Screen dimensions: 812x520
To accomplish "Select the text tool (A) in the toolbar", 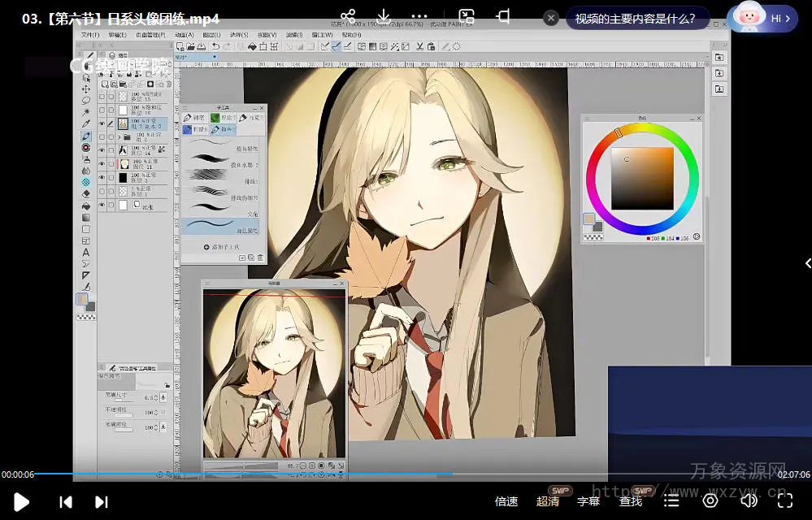I will pyautogui.click(x=86, y=253).
